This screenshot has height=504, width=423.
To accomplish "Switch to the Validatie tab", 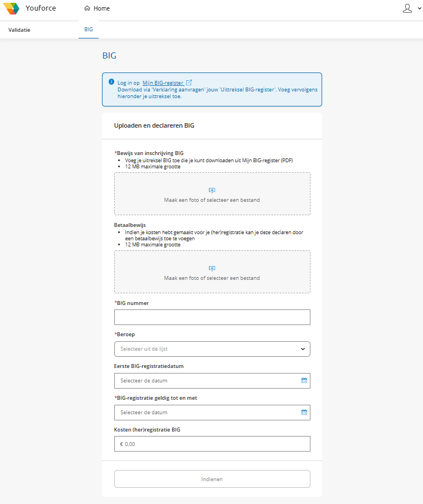I will [20, 30].
